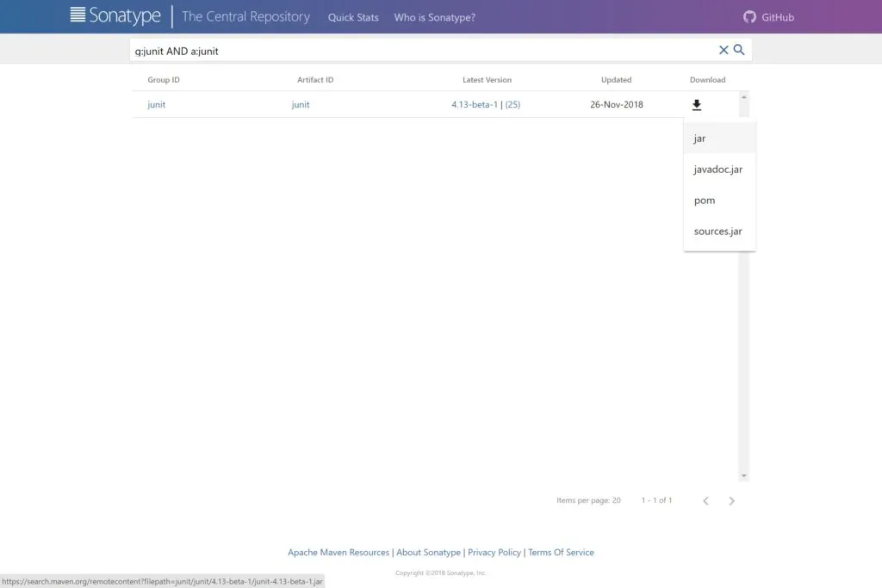This screenshot has width=882, height=588.
Task: Open Privacy Policy footer link
Action: pos(494,553)
